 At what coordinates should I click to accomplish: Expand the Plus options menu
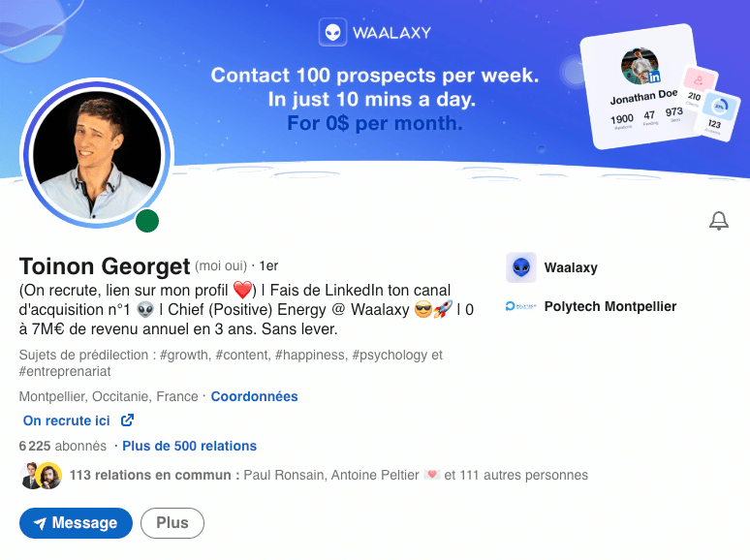pos(172,522)
